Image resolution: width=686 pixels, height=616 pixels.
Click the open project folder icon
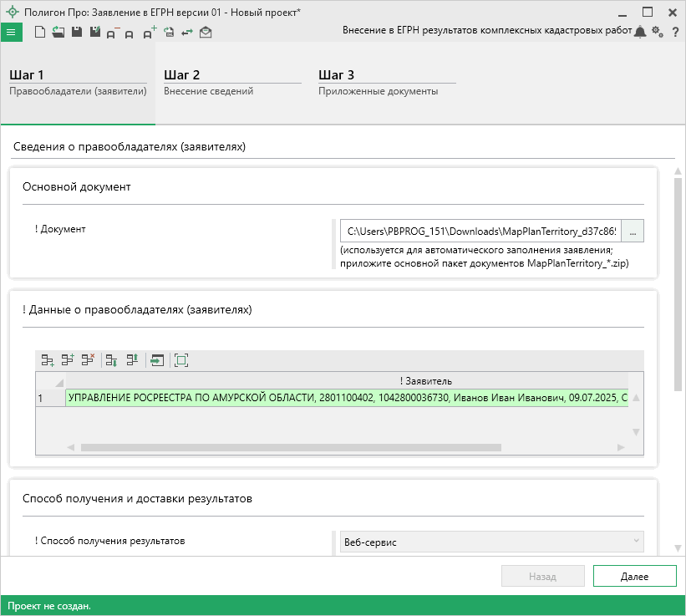click(58, 32)
